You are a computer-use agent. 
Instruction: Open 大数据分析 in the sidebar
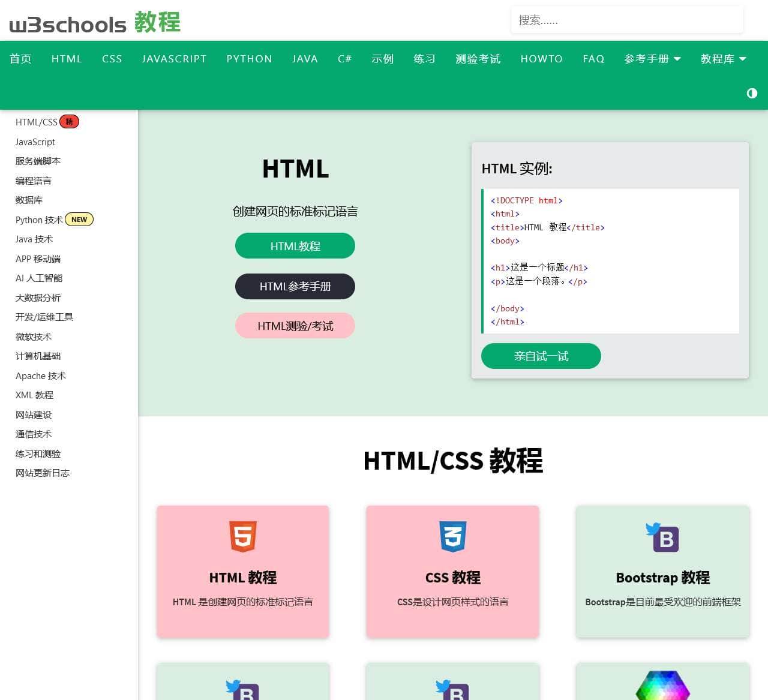pyautogui.click(x=38, y=298)
